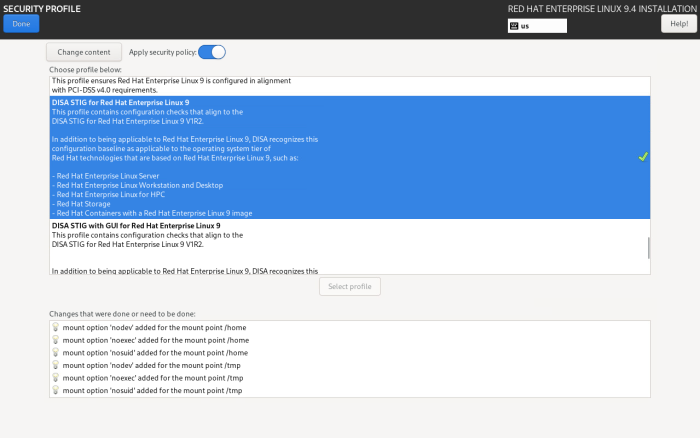This screenshot has width=700, height=438.
Task: Click the blue Done button
Action: [x=21, y=24]
